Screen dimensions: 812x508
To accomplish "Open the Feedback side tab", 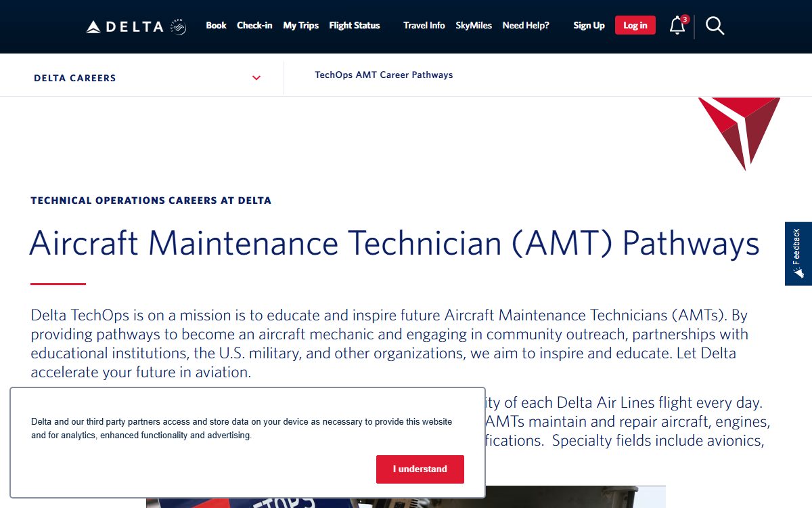I will 798,253.
